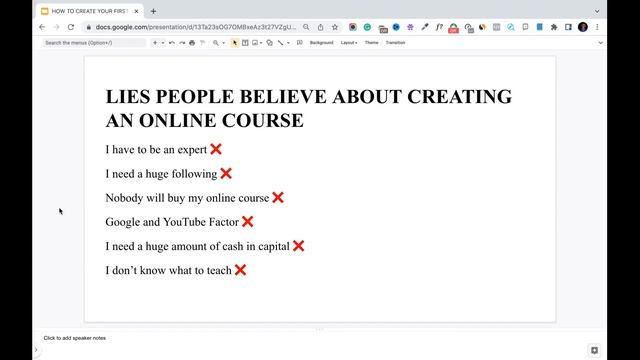Open the tab search chevron dropdown
The height and width of the screenshot is (360, 640).
tap(597, 11)
